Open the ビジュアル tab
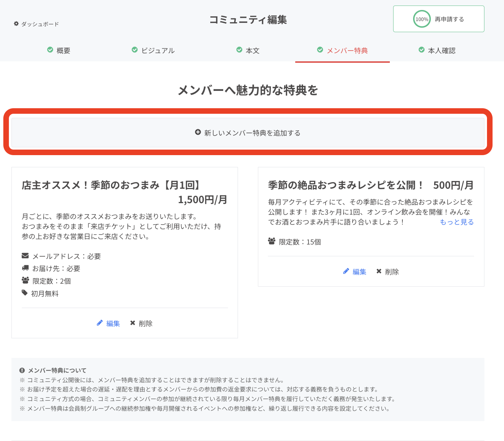 [x=158, y=51]
